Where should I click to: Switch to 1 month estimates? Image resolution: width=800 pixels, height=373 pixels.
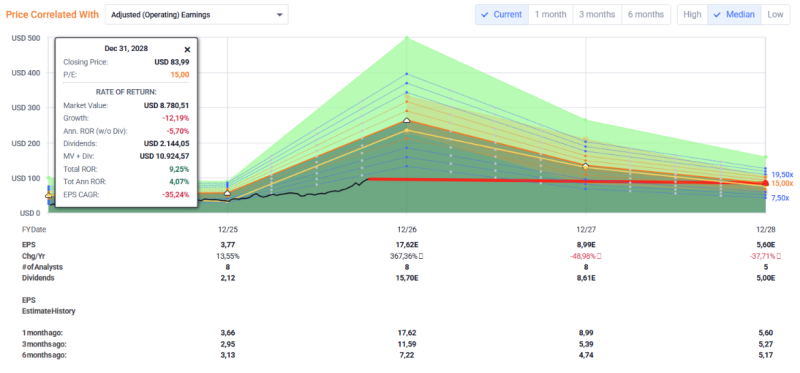tap(551, 14)
